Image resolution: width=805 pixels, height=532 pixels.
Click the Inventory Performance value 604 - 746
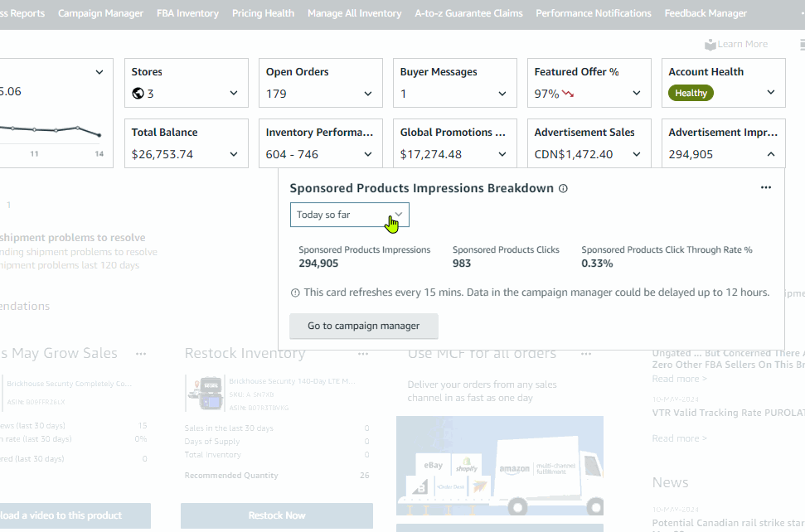coord(292,154)
